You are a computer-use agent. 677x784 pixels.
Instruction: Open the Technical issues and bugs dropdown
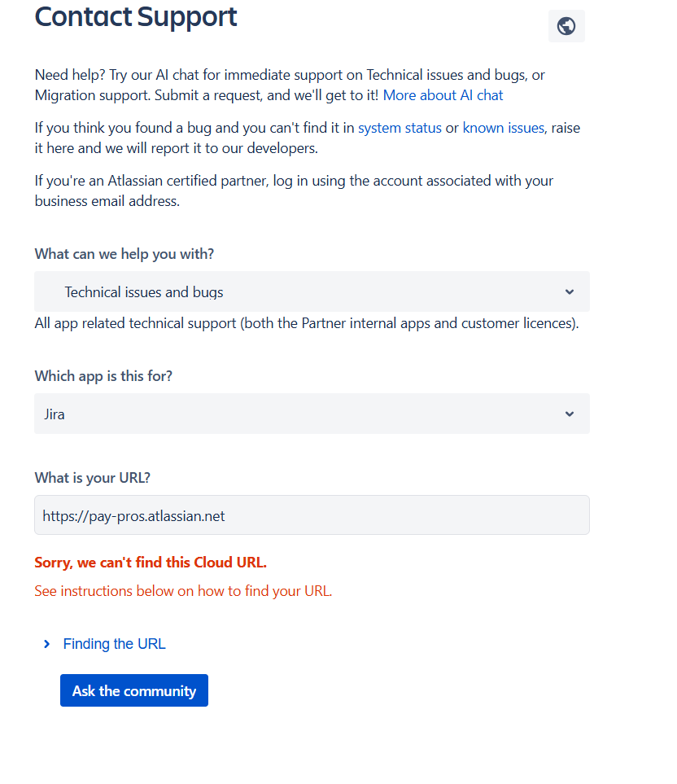[312, 291]
